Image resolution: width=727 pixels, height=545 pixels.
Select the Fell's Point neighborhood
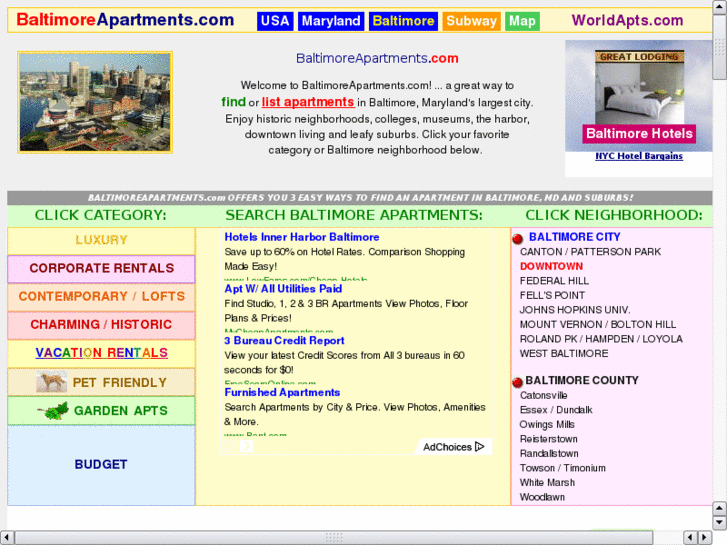point(552,295)
